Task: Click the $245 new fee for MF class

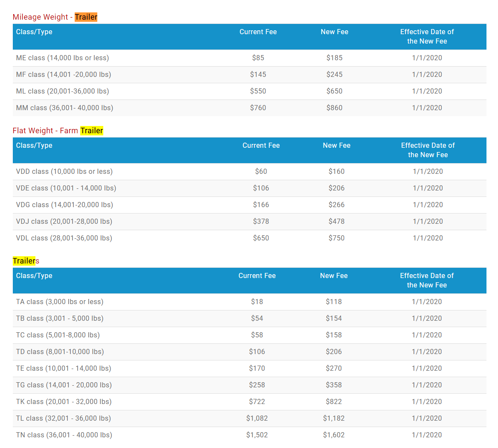Action: pyautogui.click(x=334, y=75)
